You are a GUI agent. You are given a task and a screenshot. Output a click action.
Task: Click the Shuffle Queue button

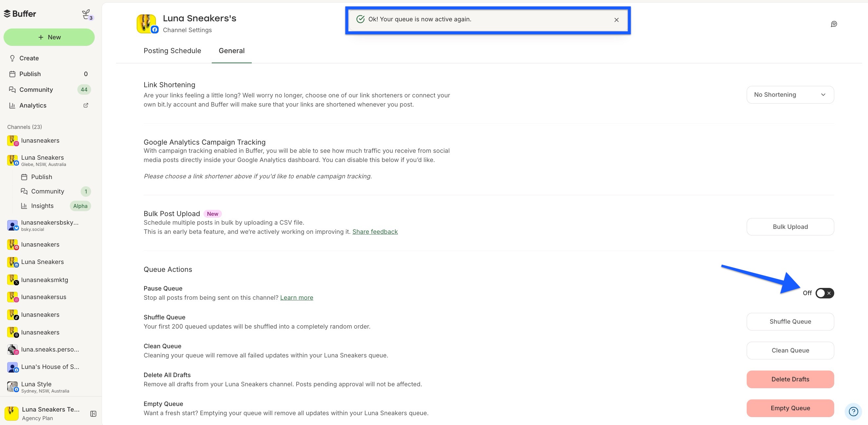point(790,322)
